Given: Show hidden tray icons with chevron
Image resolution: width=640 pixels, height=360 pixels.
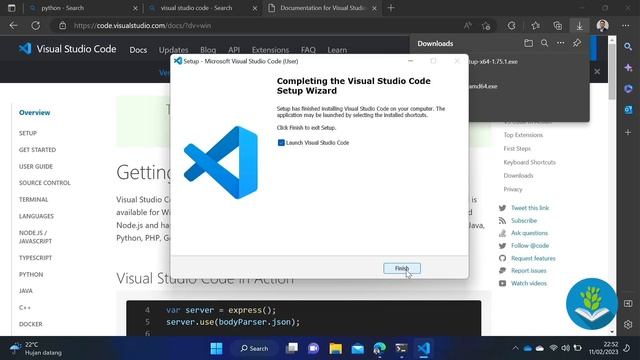Looking at the screenshot, I should point(515,348).
